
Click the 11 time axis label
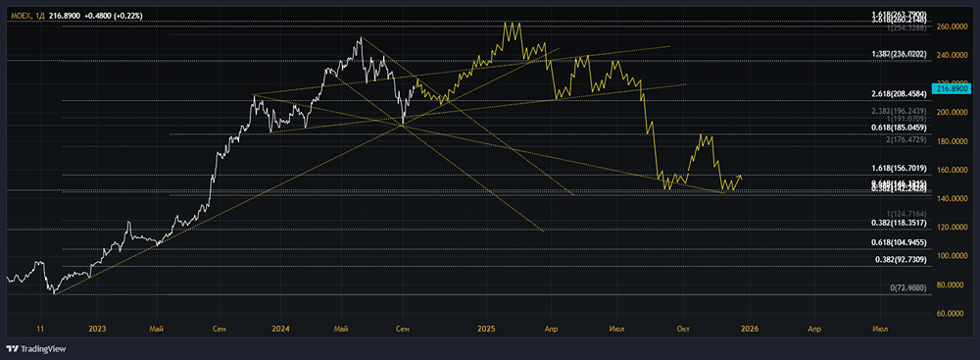(40, 328)
